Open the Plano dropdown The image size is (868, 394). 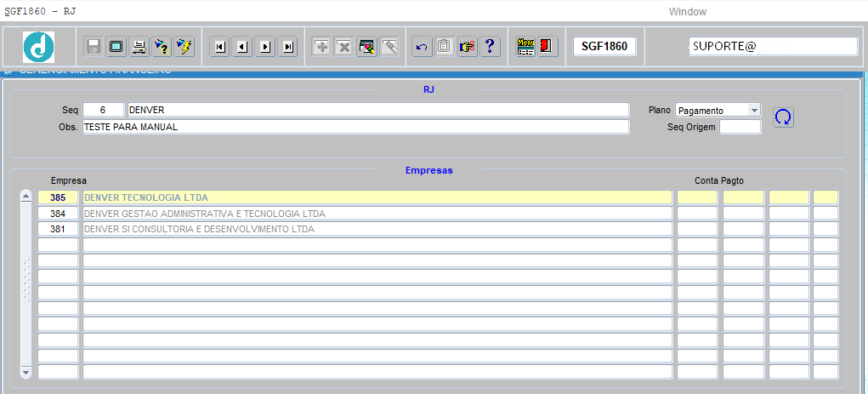tap(753, 111)
